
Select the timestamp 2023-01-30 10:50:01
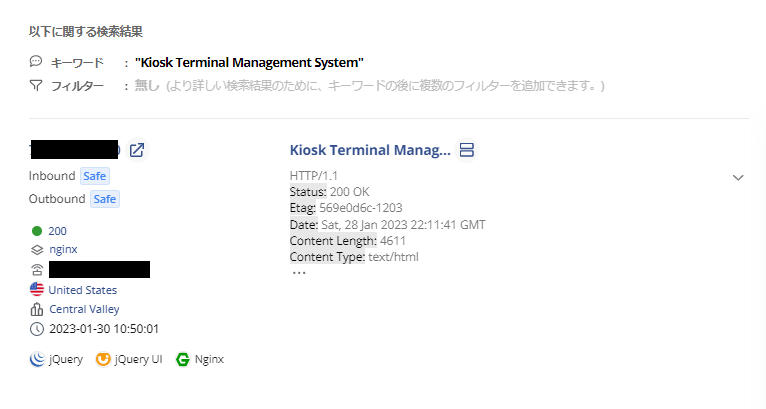coord(104,329)
